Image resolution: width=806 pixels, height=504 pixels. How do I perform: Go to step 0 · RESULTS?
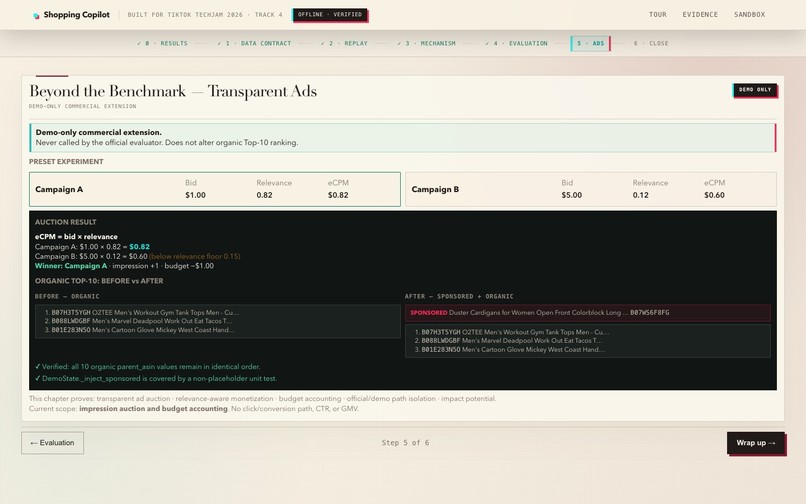pyautogui.click(x=162, y=43)
